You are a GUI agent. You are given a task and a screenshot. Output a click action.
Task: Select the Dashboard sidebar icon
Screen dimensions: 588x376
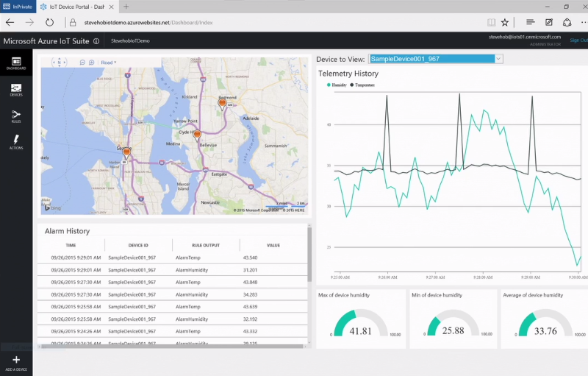click(15, 63)
